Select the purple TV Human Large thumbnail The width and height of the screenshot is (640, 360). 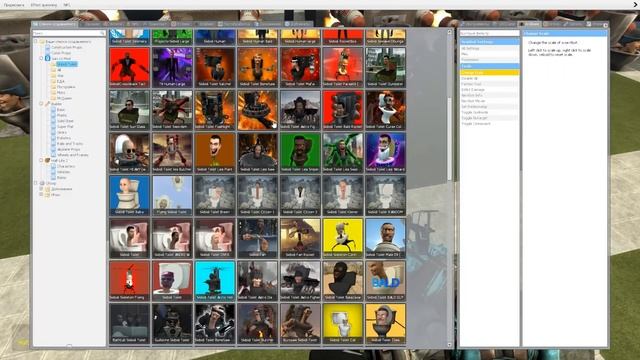[172, 67]
